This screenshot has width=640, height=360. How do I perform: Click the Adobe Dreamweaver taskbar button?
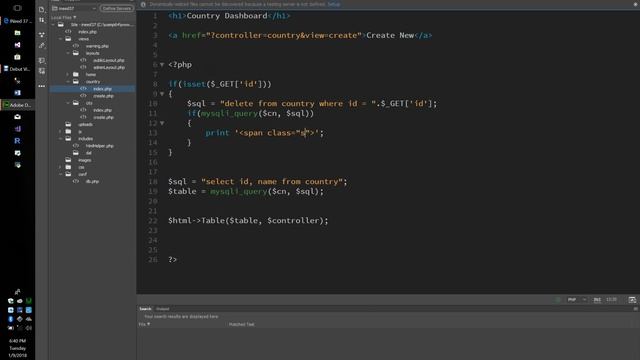[17, 105]
